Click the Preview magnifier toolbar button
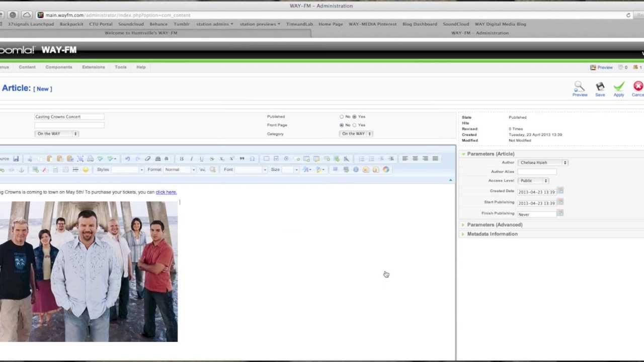The height and width of the screenshot is (362, 644). (580, 89)
